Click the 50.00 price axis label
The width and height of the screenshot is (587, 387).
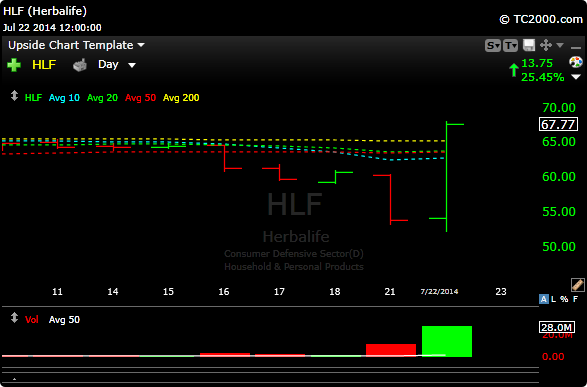559,247
